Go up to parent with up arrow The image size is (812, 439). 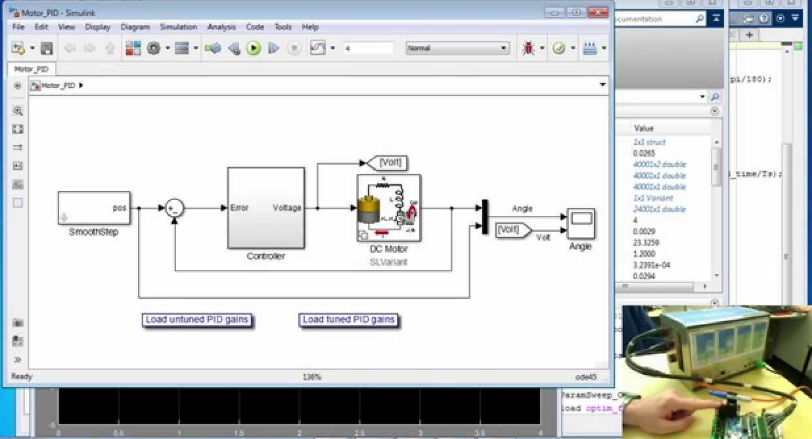pyautogui.click(x=110, y=48)
